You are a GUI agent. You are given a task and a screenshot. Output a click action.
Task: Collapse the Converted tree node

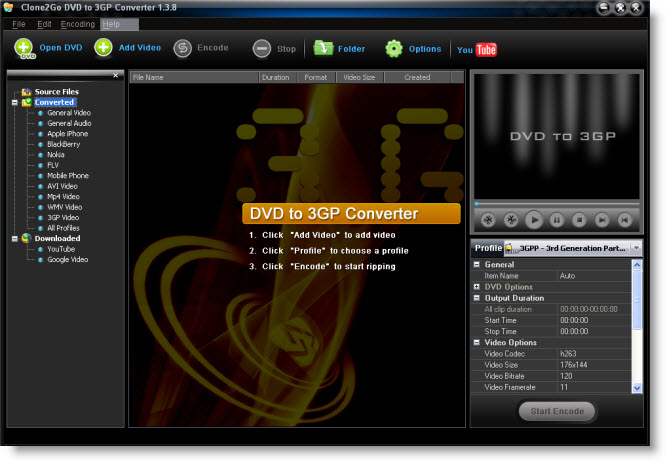click(x=14, y=102)
